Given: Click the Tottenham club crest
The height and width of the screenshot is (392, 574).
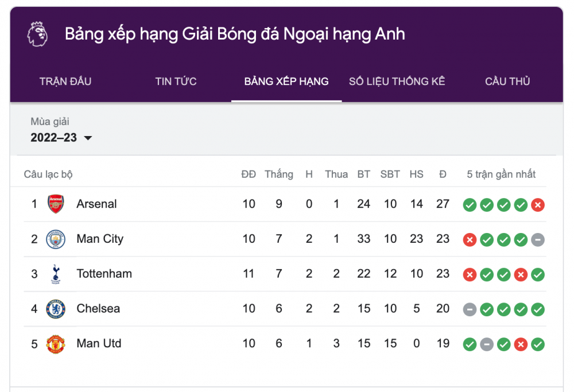Looking at the screenshot, I should pos(56,274).
